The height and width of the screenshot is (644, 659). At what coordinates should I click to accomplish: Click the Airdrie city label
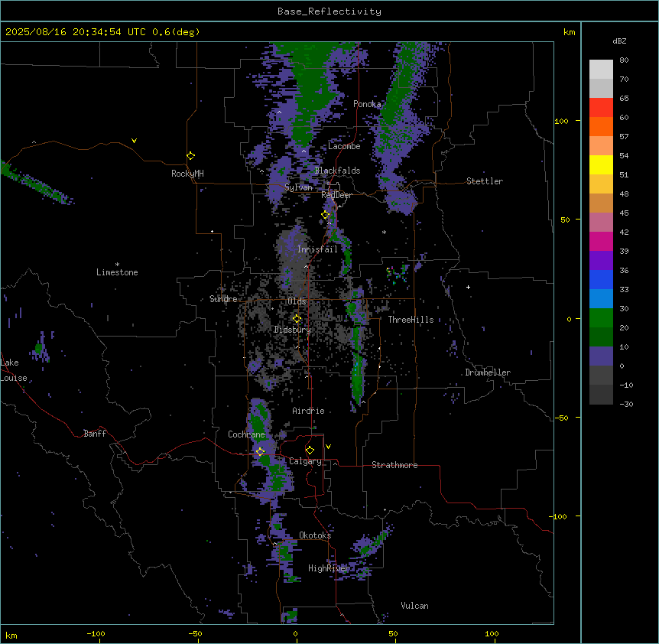[308, 411]
